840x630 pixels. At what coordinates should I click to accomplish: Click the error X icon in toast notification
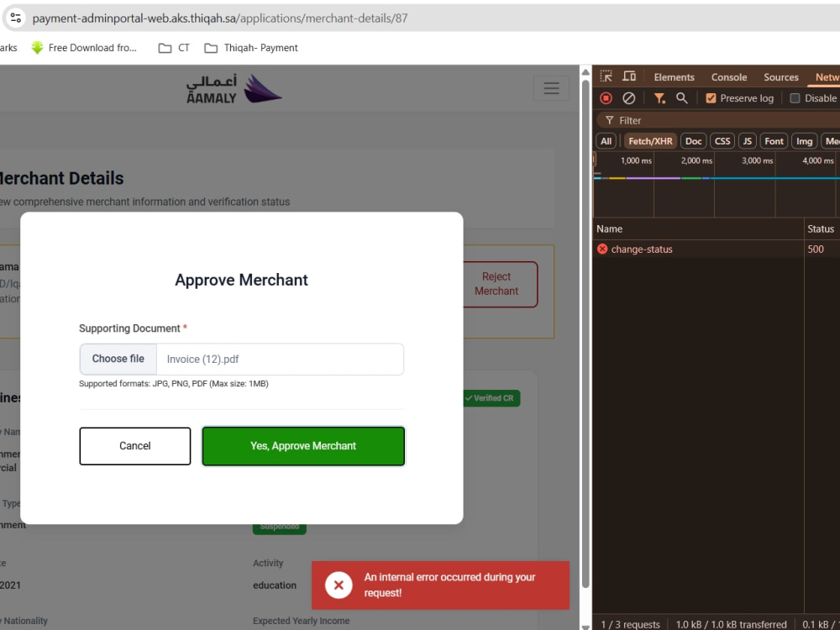point(339,585)
